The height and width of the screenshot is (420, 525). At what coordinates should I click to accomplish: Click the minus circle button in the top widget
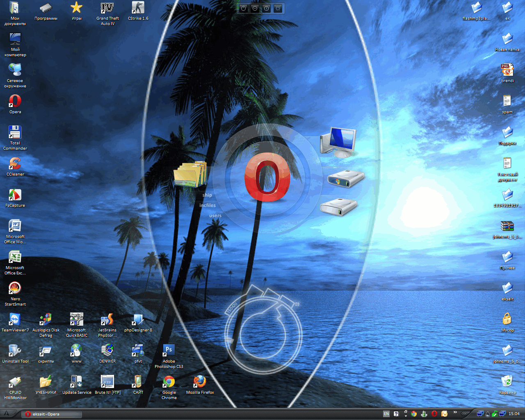point(255,8)
